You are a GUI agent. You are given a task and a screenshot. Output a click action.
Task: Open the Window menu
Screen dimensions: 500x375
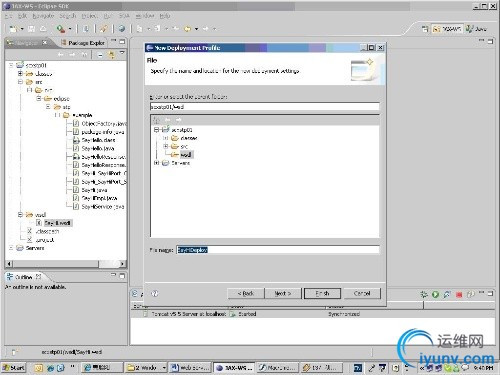tap(145, 16)
